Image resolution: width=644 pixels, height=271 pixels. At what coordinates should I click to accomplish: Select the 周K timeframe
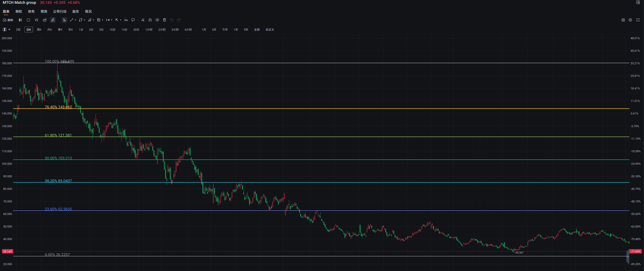point(39,30)
